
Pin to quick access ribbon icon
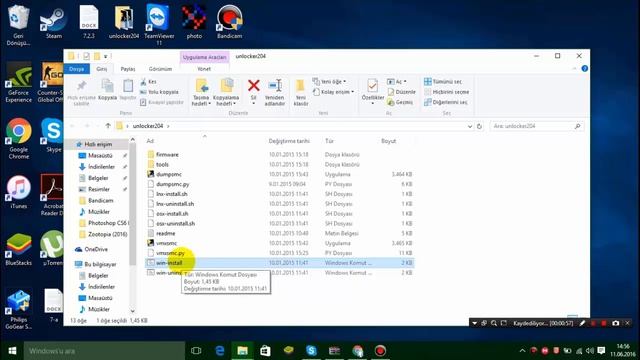click(81, 92)
